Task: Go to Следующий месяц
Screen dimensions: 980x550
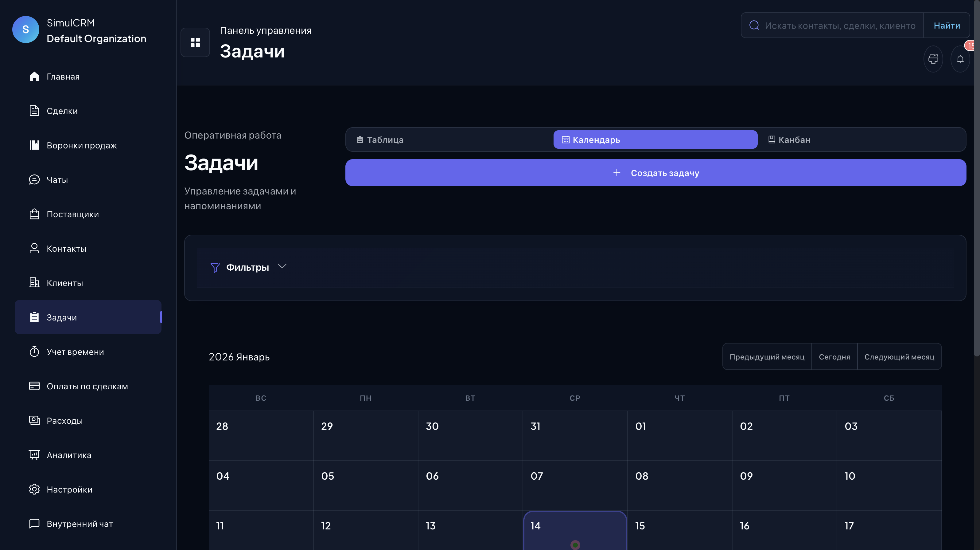Action: tap(899, 357)
